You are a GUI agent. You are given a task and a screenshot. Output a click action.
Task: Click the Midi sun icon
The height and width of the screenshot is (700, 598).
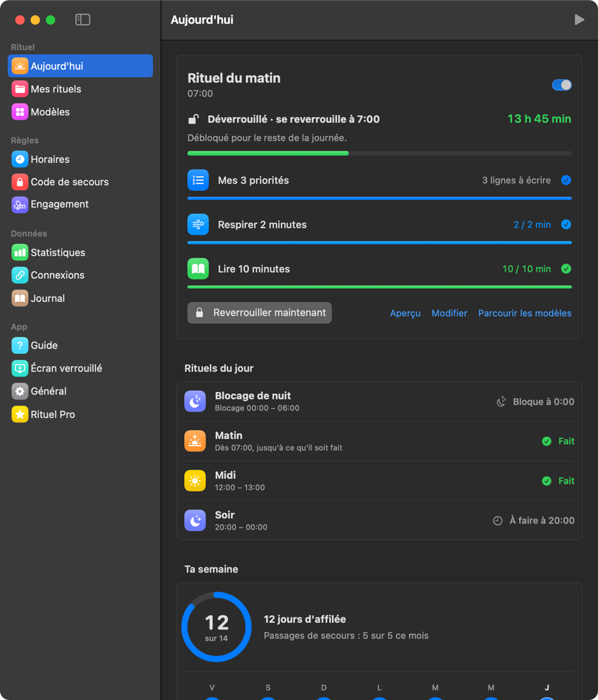click(x=195, y=480)
